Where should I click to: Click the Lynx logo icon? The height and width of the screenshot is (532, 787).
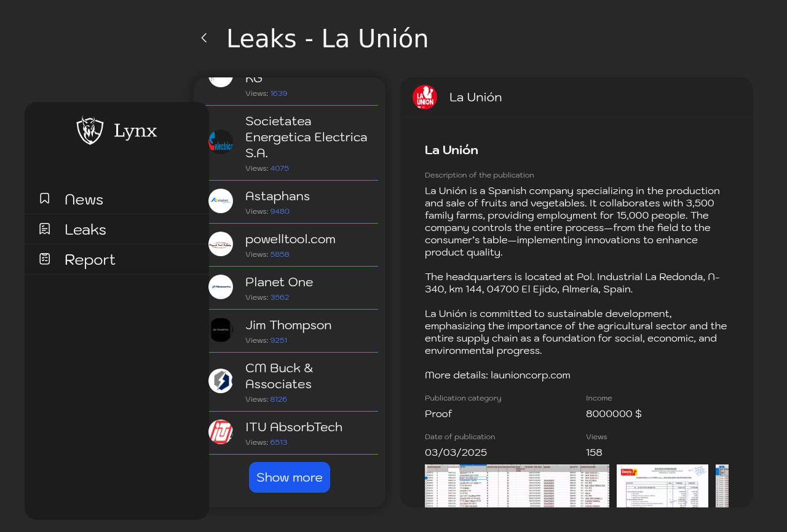pos(90,130)
